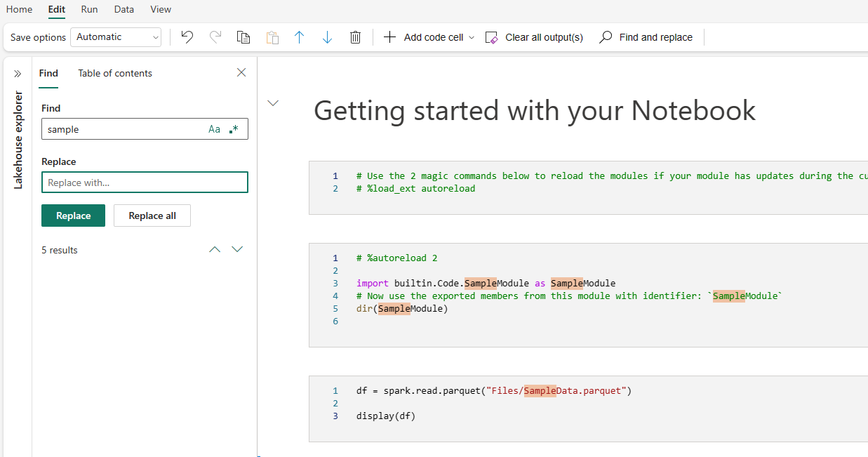Open Save options Automatic dropdown

point(116,37)
